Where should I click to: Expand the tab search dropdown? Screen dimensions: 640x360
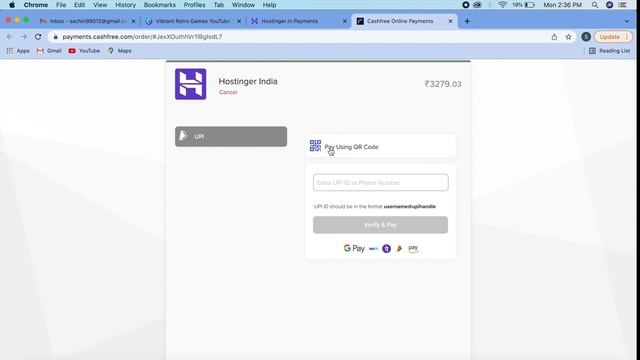click(x=627, y=21)
